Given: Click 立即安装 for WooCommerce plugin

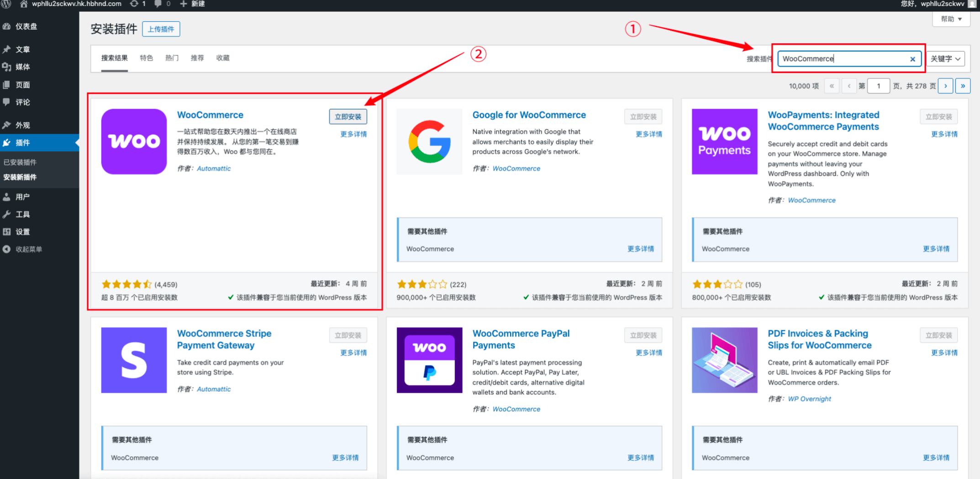Looking at the screenshot, I should 348,117.
